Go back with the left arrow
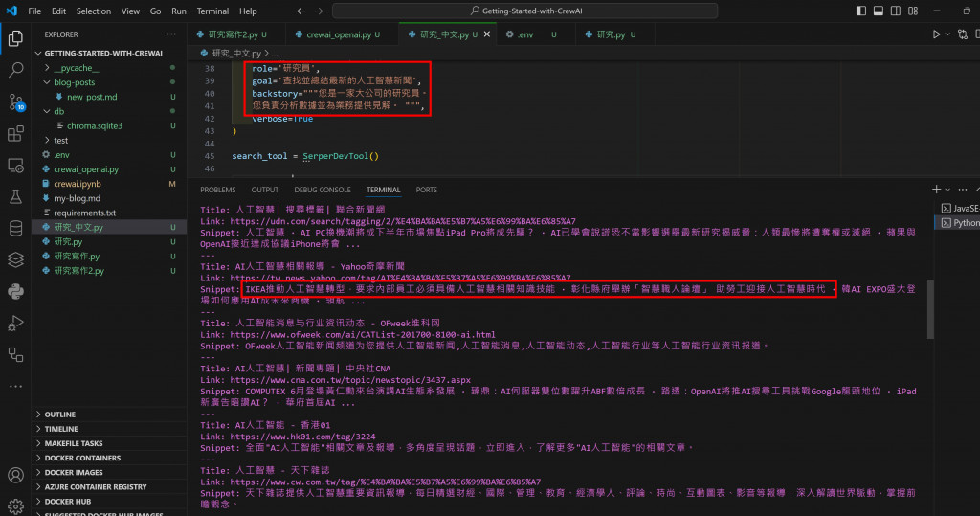 tap(301, 11)
